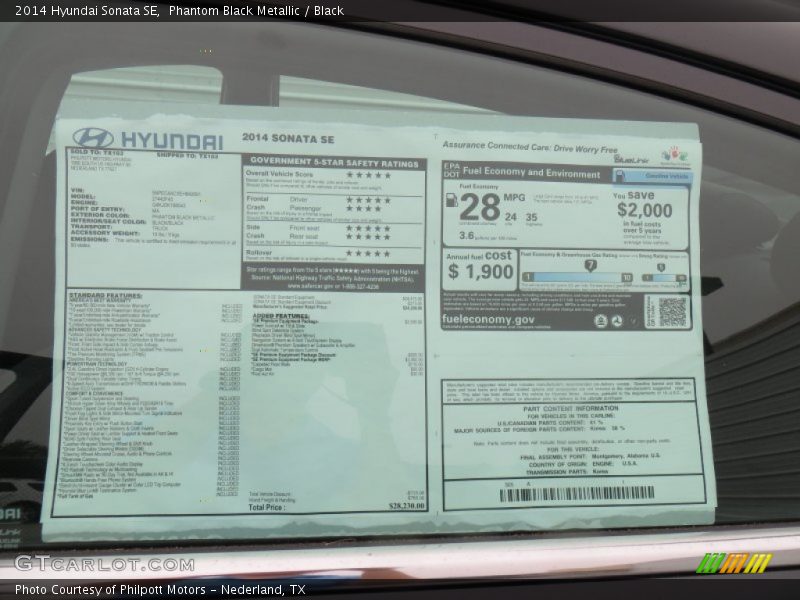
Task: Click the $1,900 annual fuel cost
Action: [x=480, y=272]
